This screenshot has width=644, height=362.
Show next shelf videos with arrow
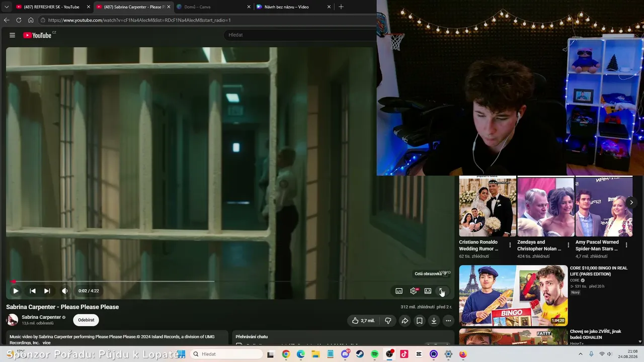tap(631, 203)
